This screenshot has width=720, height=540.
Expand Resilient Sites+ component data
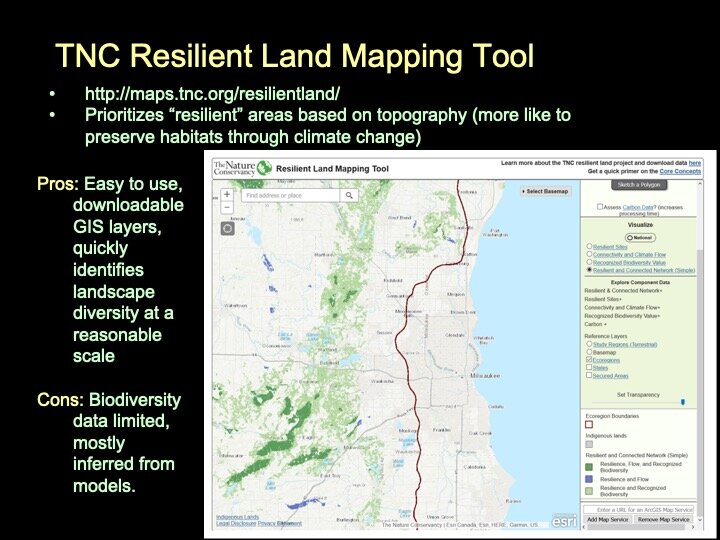point(603,299)
